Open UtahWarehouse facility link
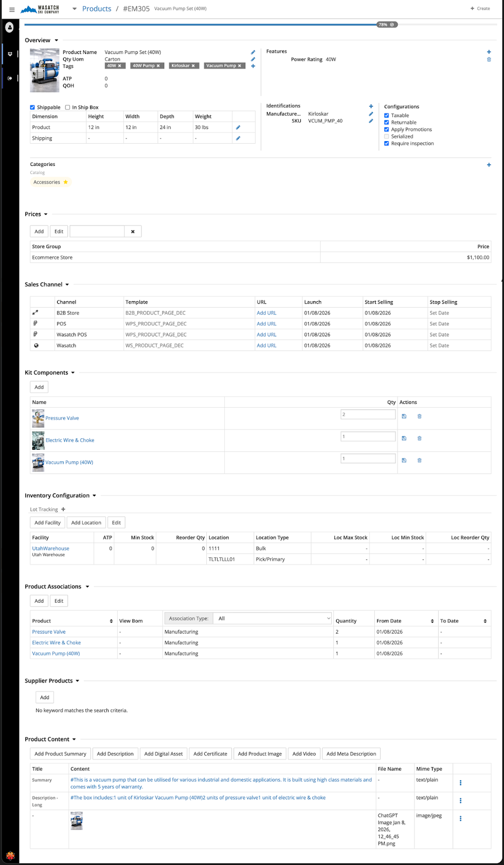 pos(50,548)
